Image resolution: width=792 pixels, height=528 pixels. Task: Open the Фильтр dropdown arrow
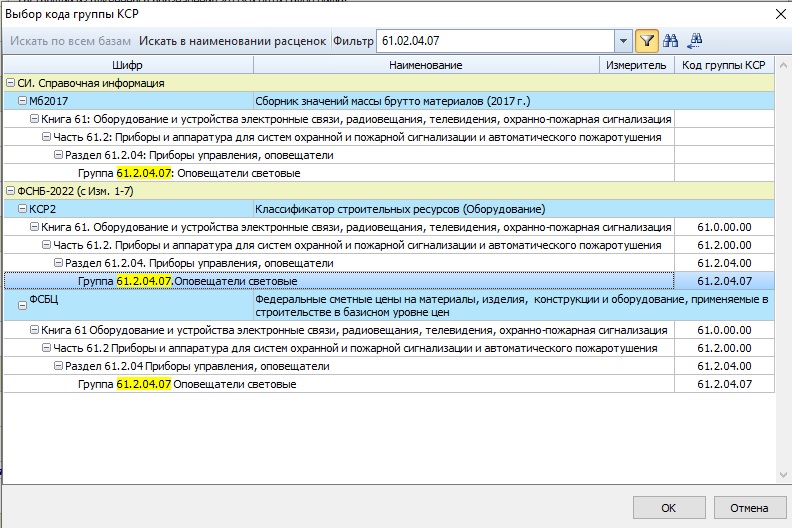tap(623, 41)
